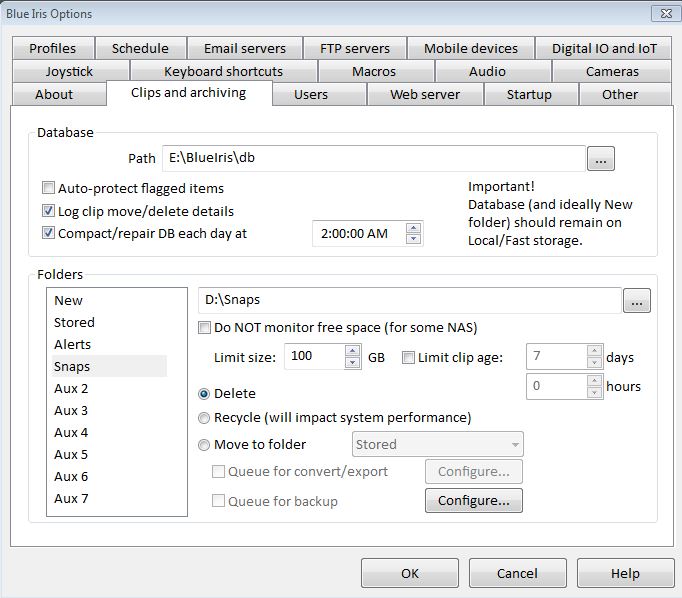Close the Blue Iris Options window

[665, 13]
